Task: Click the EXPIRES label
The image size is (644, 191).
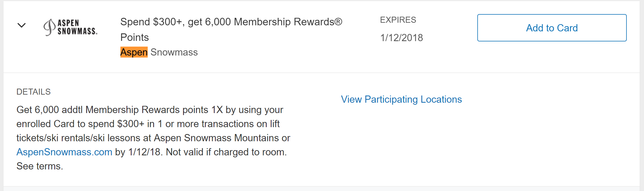Action: click(x=398, y=20)
